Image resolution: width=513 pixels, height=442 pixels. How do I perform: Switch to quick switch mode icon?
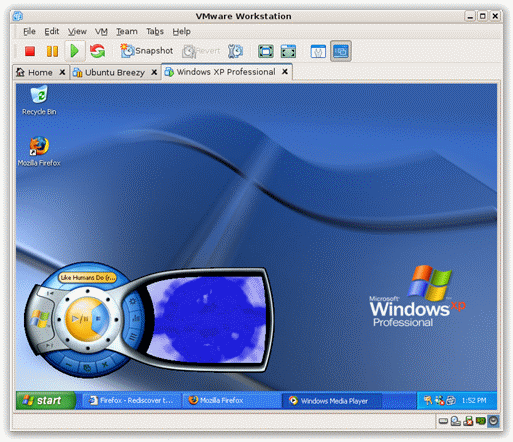point(288,51)
